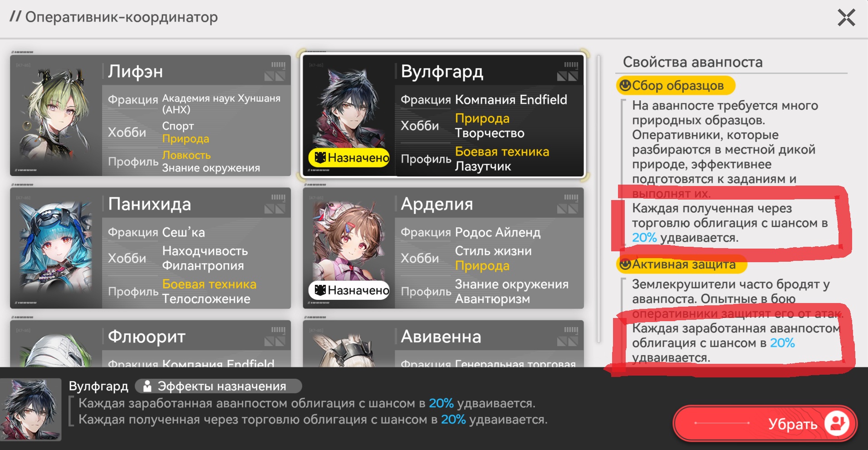Click the Свойства аванпоста heading

pyautogui.click(x=692, y=62)
